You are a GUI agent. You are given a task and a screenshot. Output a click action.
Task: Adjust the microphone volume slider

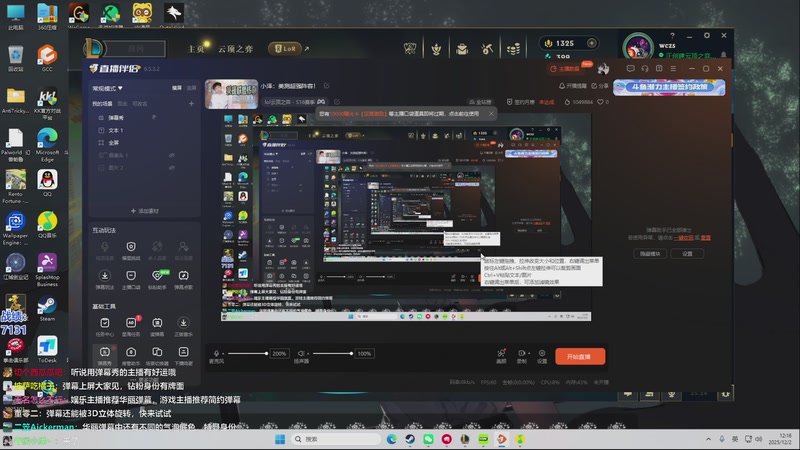coord(247,353)
